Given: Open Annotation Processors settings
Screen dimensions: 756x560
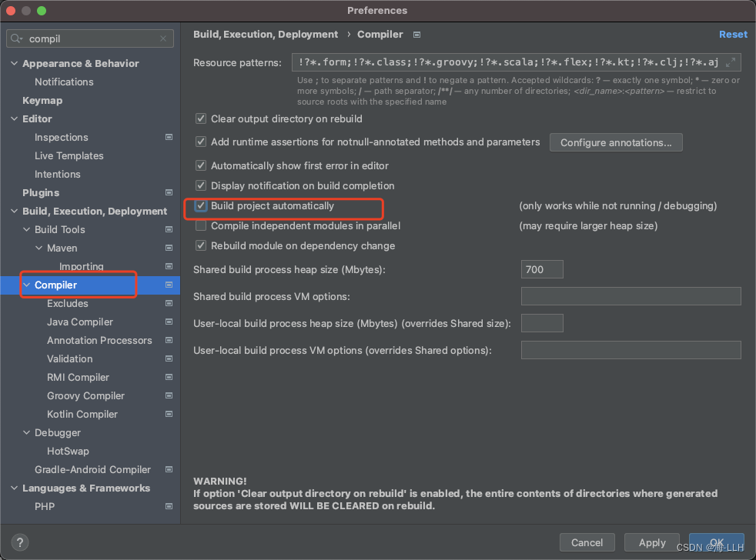Looking at the screenshot, I should pos(99,340).
